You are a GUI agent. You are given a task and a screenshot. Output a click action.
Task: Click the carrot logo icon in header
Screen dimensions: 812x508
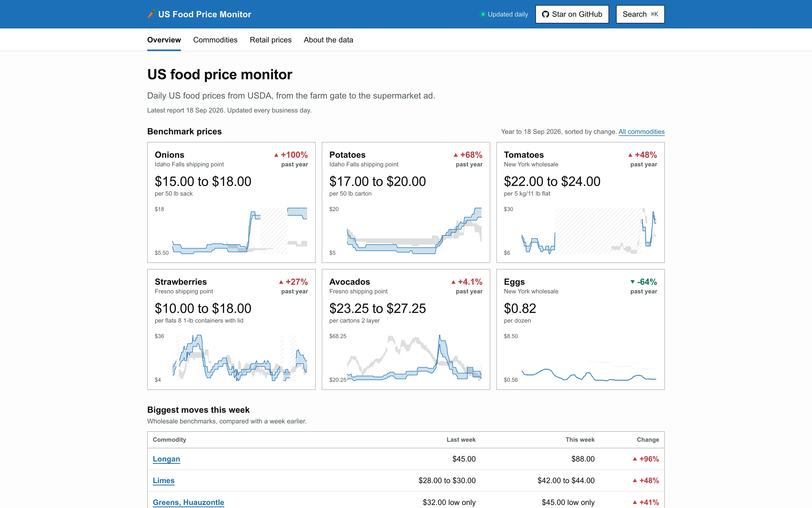(x=151, y=14)
